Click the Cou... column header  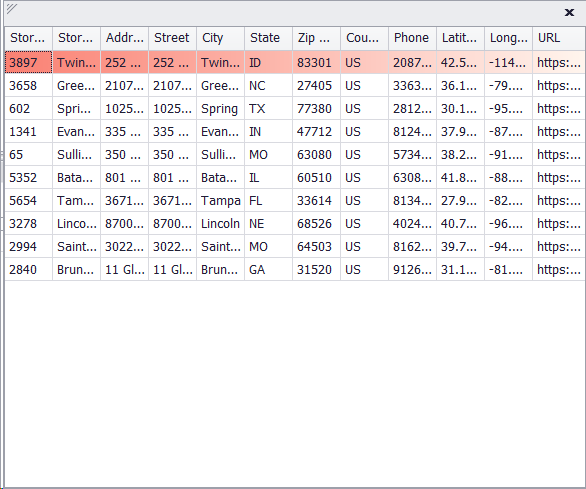point(364,38)
